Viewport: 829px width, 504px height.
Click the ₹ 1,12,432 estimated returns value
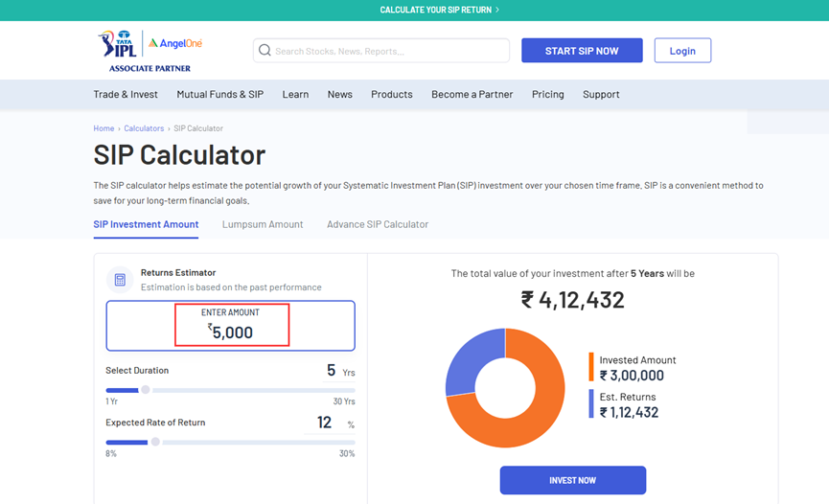(629, 413)
